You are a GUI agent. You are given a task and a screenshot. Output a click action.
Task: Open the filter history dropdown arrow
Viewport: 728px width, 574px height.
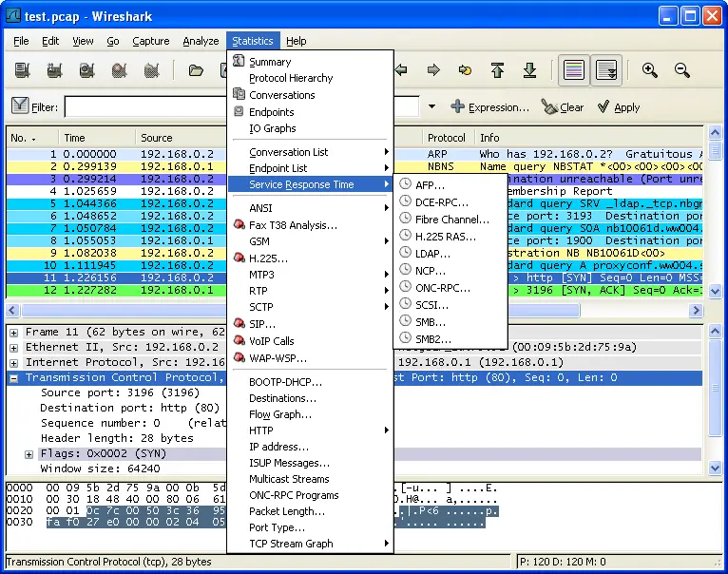[x=431, y=107]
